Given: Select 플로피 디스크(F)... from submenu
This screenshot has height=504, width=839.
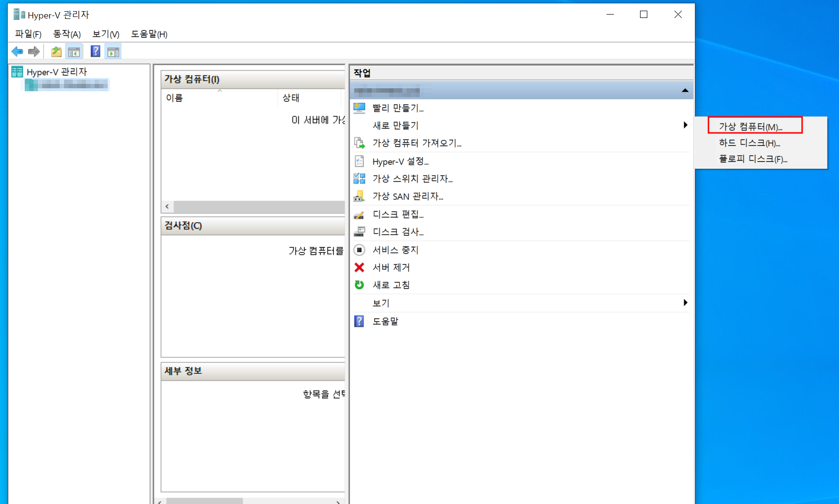Looking at the screenshot, I should (753, 159).
